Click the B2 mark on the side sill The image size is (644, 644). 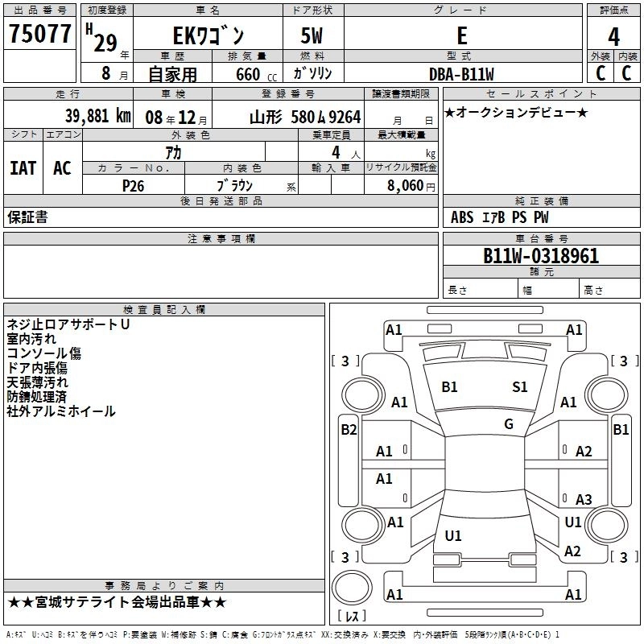pyautogui.click(x=349, y=430)
